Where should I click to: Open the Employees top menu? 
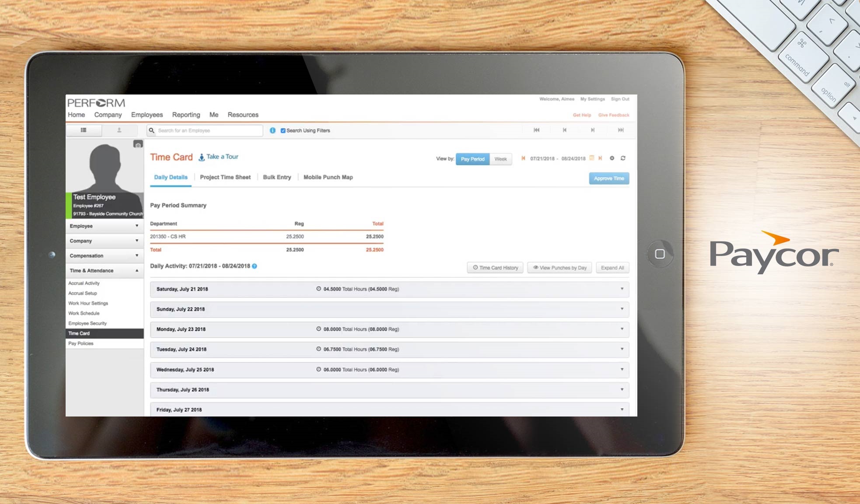pos(147,115)
